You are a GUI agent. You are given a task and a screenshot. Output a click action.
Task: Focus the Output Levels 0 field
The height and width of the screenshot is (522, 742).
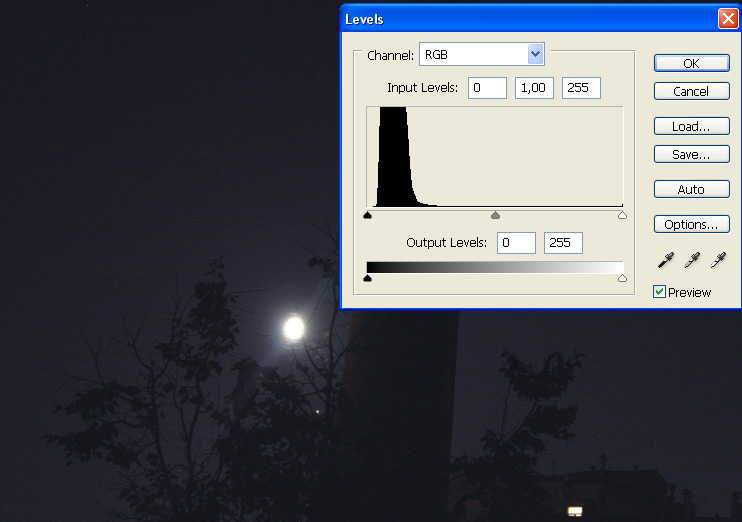point(516,243)
